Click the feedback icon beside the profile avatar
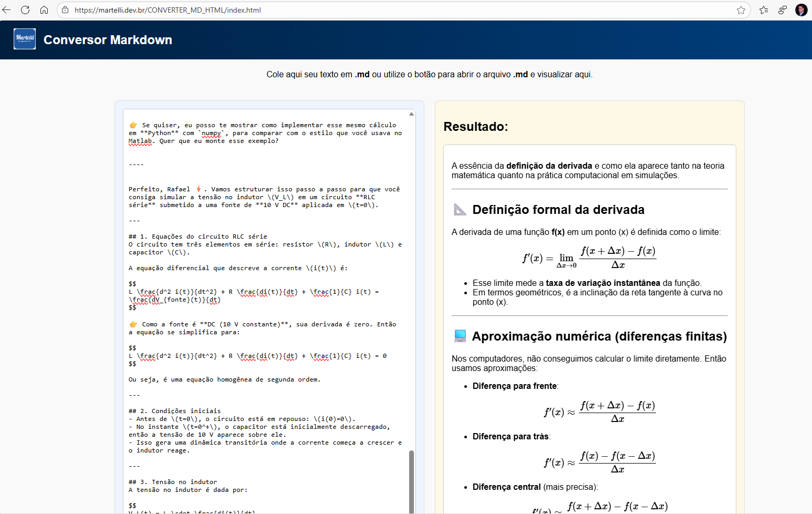 click(x=783, y=10)
